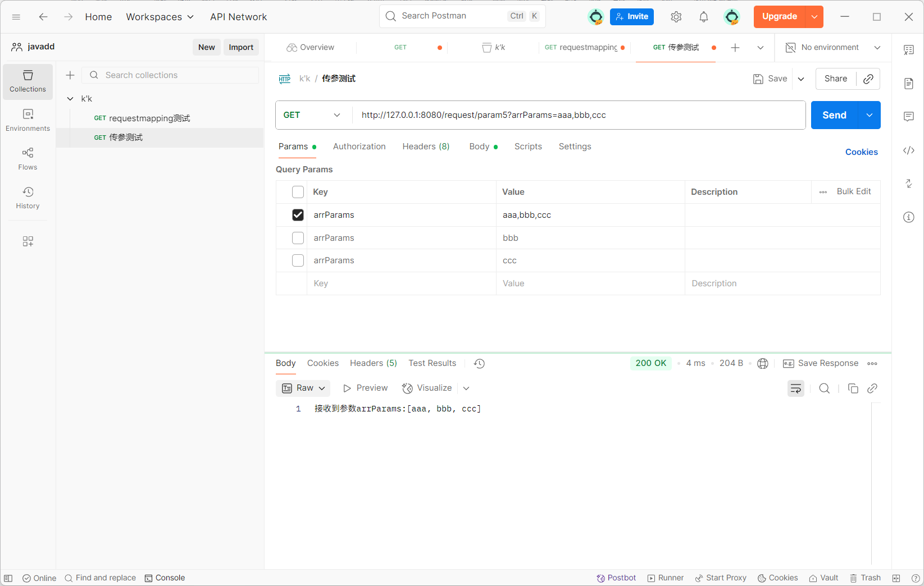Switch to the Preview response view
This screenshot has height=586, width=924.
365,388
